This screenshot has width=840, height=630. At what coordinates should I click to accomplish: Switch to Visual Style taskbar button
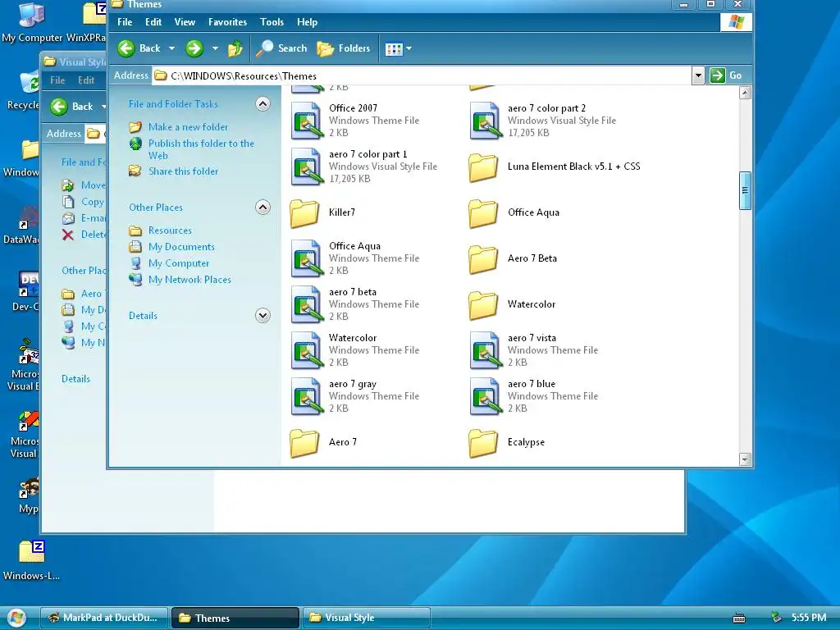[367, 618]
